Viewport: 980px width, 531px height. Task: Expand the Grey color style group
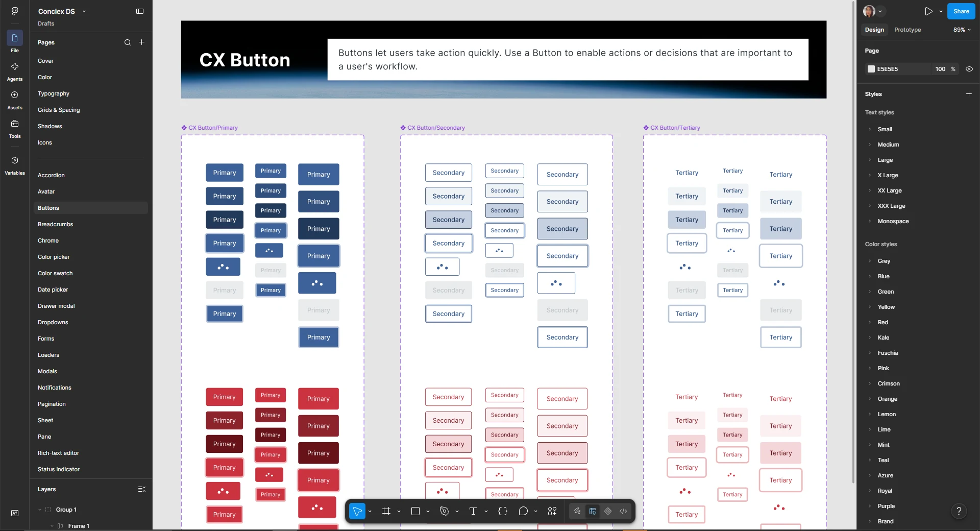coord(870,261)
